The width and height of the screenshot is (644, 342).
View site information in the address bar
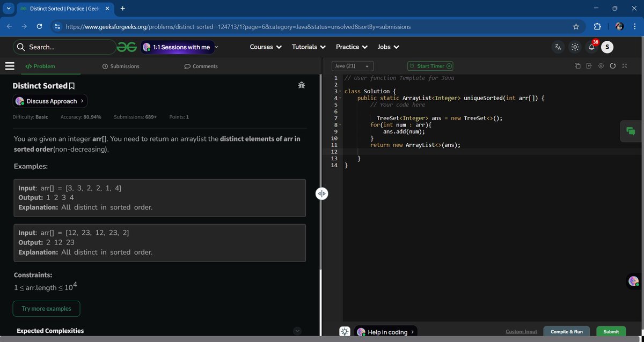pos(57,26)
